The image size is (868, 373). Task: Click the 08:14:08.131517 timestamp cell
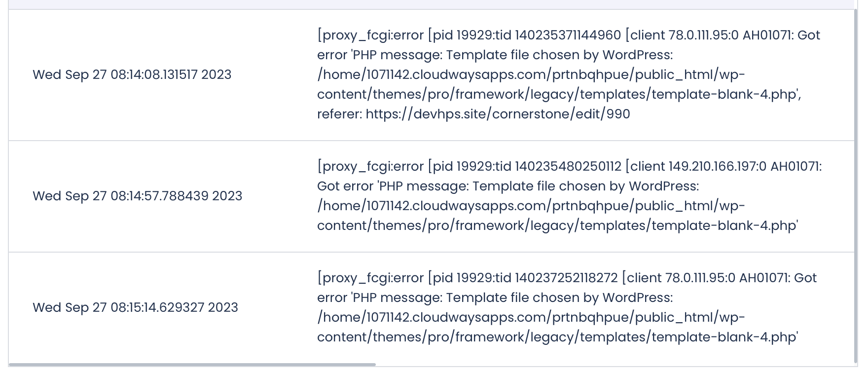(132, 75)
